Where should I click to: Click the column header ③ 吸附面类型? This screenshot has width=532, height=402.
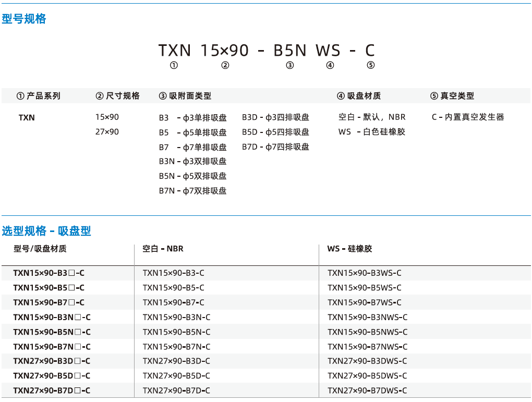pos(185,96)
